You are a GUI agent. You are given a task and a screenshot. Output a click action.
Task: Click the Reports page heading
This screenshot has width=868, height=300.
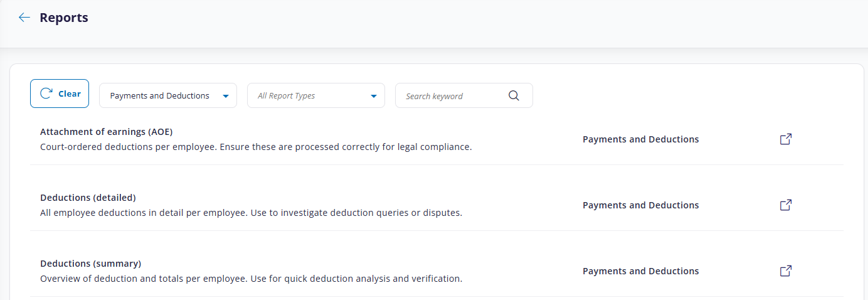[64, 18]
